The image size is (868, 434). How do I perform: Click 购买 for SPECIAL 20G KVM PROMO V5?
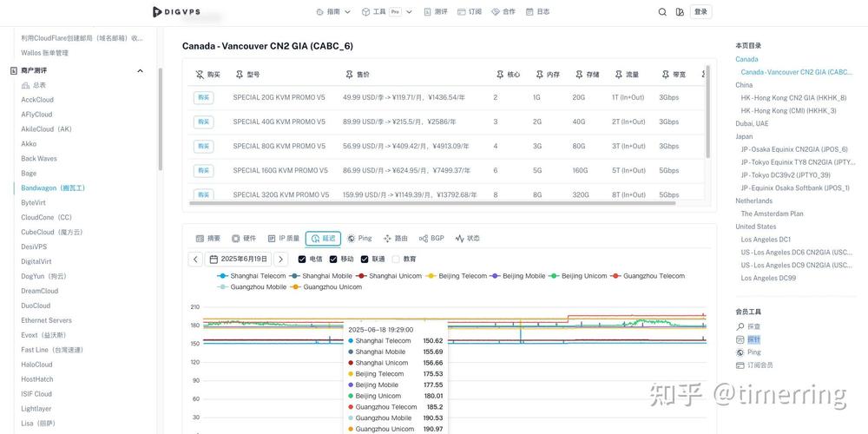(x=204, y=97)
